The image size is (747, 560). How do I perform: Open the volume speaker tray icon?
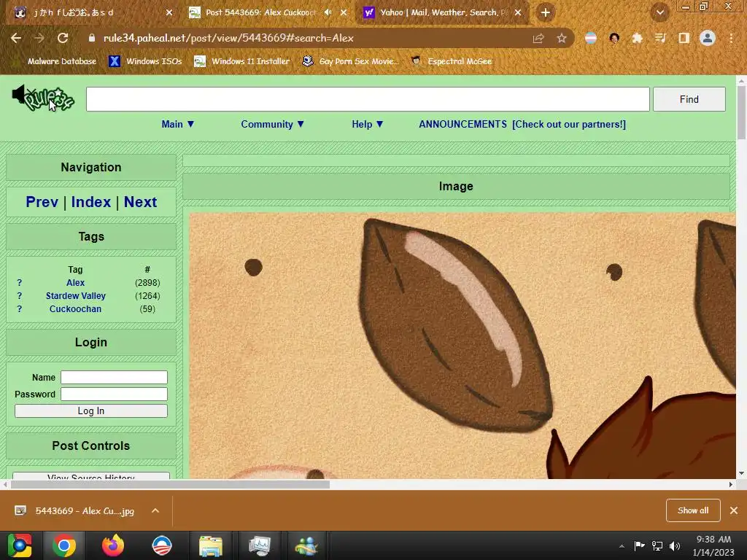[x=675, y=545]
